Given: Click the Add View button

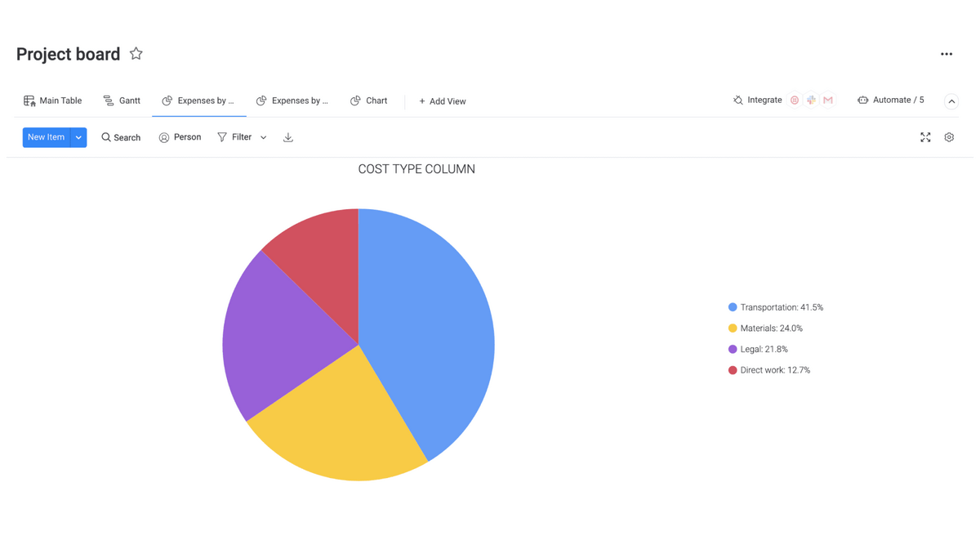Looking at the screenshot, I should [x=442, y=101].
